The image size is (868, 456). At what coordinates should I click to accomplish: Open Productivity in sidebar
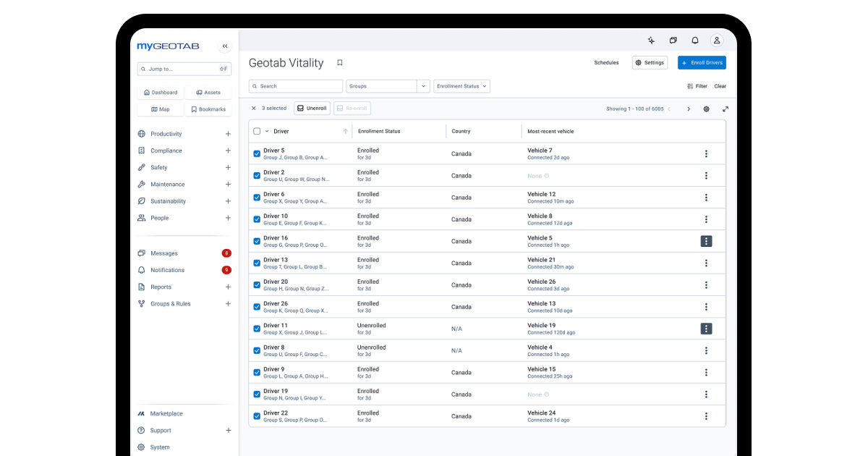(166, 134)
